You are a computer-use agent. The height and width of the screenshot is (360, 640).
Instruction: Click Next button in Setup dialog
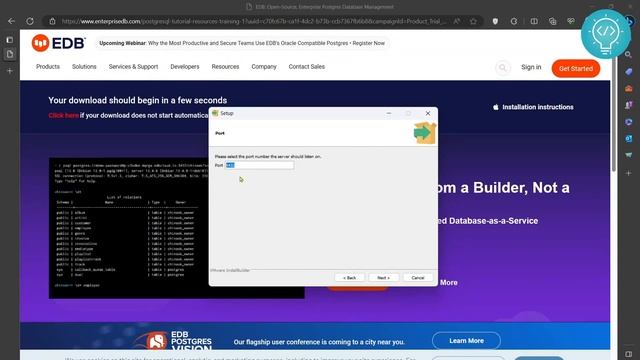click(x=383, y=278)
